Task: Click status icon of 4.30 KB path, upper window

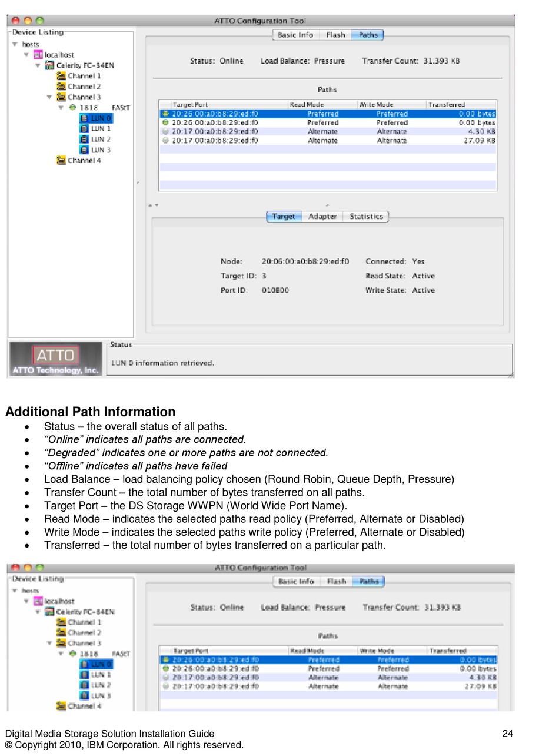Action: (165, 132)
